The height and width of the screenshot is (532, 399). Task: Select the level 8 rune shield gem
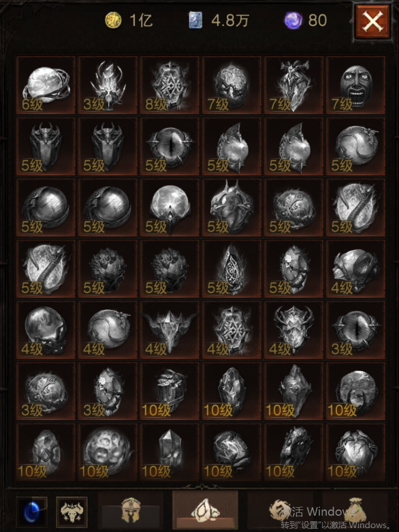coord(170,85)
